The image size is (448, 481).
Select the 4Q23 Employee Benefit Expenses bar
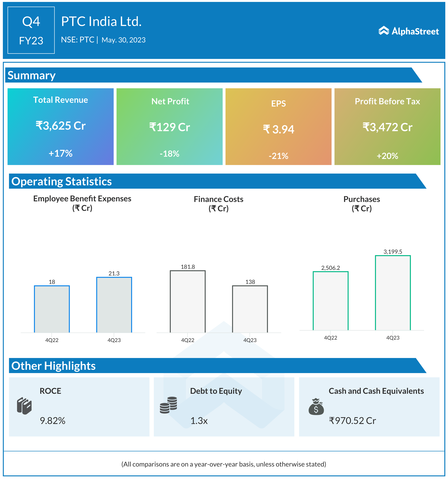[114, 305]
